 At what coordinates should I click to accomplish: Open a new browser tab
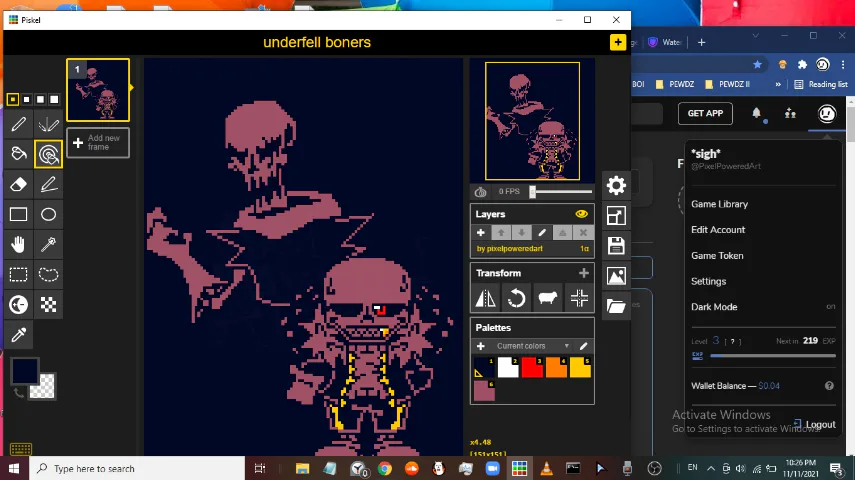click(701, 42)
